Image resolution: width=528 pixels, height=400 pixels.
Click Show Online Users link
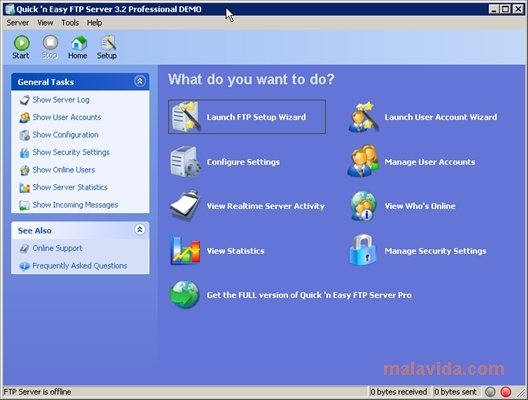click(x=64, y=170)
